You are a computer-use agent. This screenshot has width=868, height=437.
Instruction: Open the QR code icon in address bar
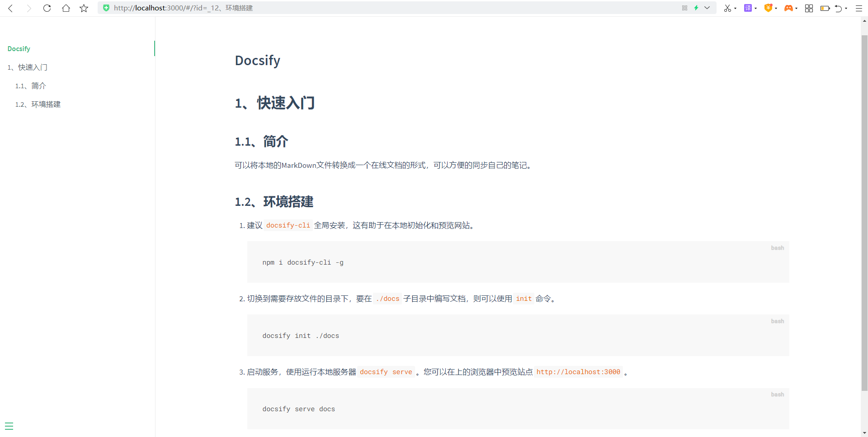pyautogui.click(x=684, y=8)
